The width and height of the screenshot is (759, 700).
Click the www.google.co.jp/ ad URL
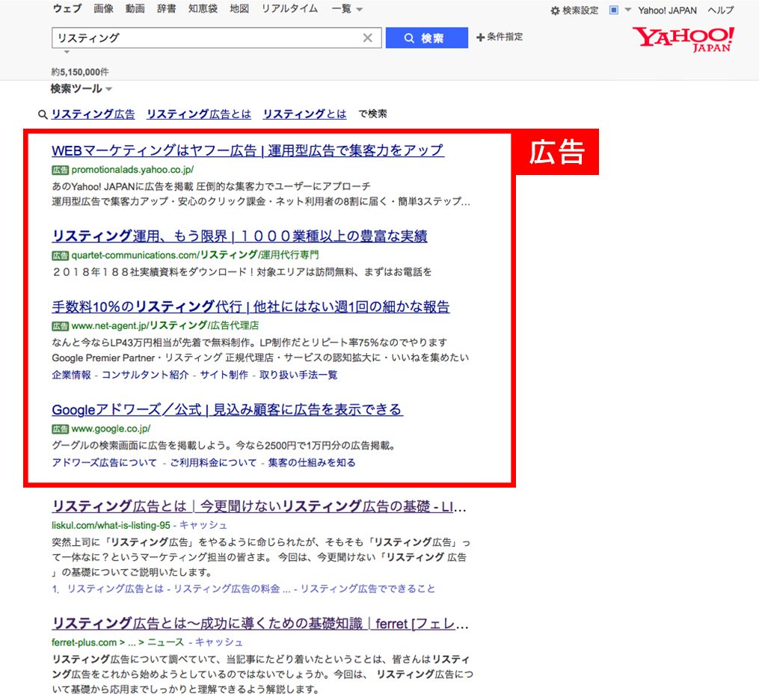point(111,429)
